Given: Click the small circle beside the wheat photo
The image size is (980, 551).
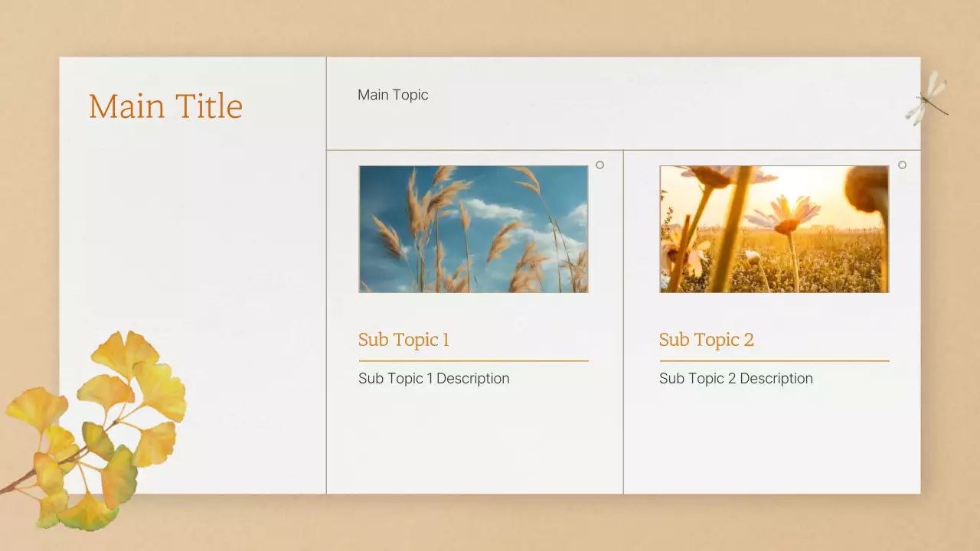Looking at the screenshot, I should [x=599, y=165].
